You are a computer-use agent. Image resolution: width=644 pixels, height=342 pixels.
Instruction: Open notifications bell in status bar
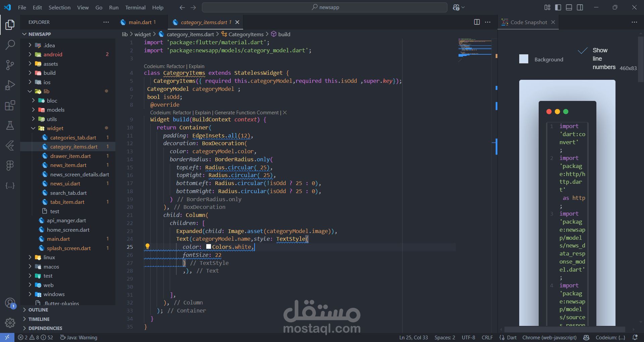(635, 337)
